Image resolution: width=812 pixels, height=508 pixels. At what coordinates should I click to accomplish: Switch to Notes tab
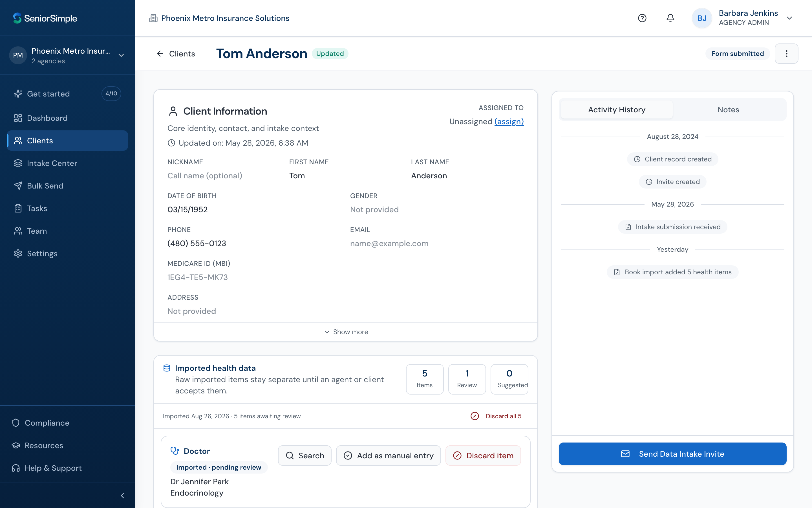(x=728, y=110)
